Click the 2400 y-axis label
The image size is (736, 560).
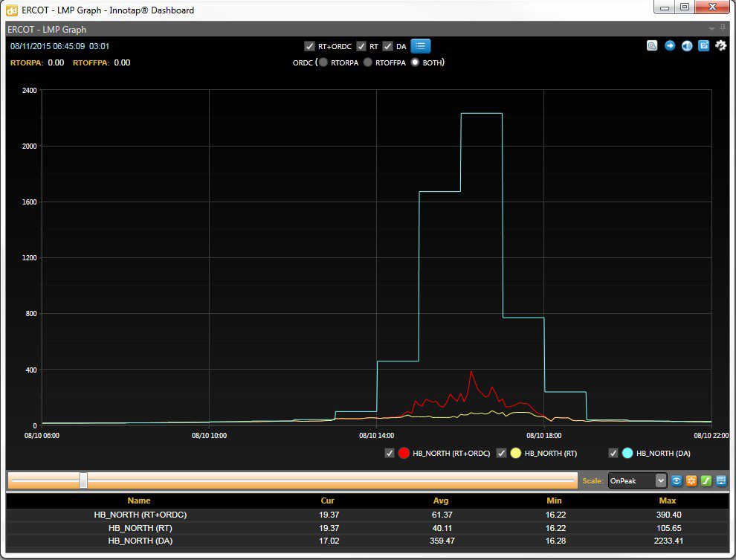point(30,90)
